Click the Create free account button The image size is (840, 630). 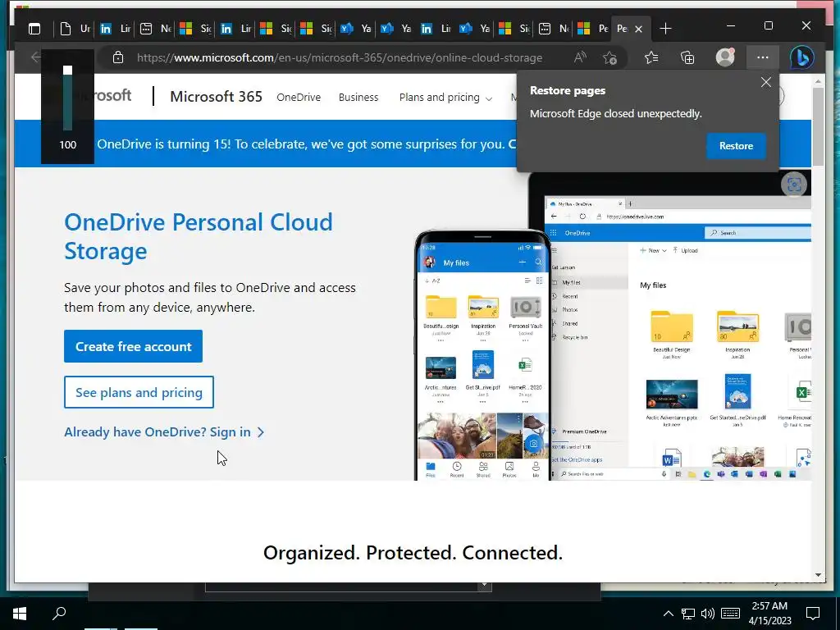tap(134, 346)
